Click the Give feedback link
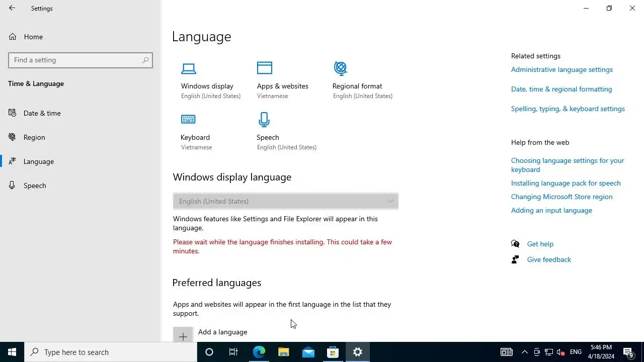 [x=549, y=259]
